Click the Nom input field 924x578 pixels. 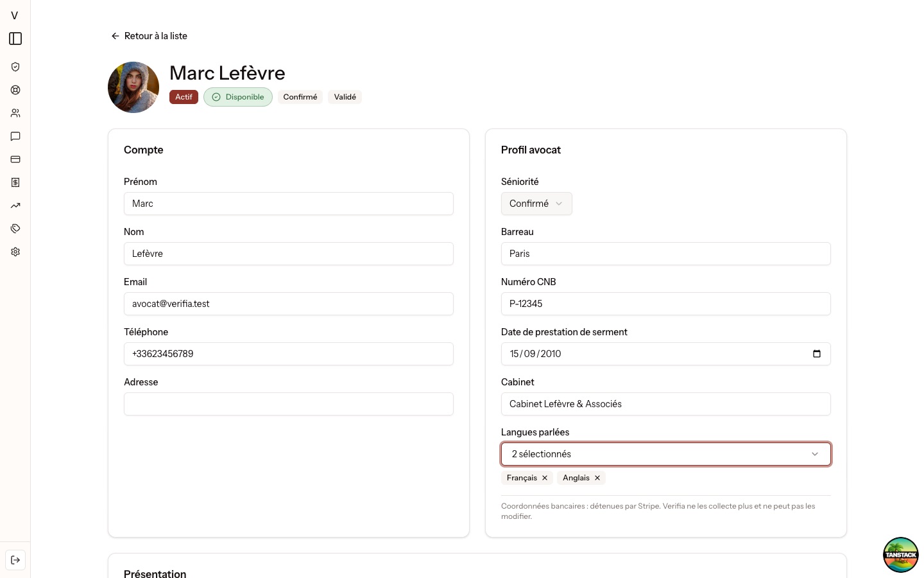(x=289, y=254)
